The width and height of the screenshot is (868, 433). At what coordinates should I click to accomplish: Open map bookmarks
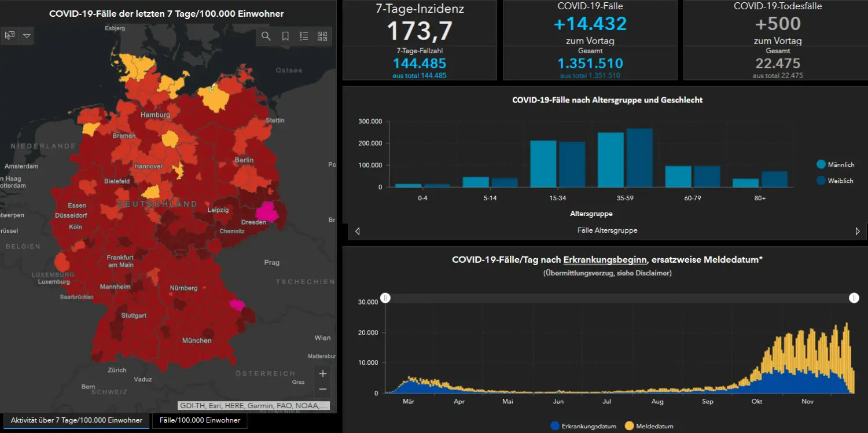click(285, 36)
